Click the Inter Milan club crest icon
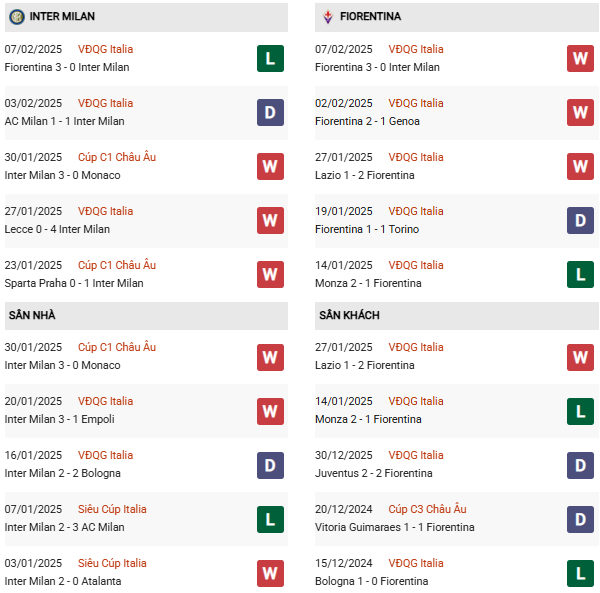The image size is (600, 593). click(x=17, y=17)
